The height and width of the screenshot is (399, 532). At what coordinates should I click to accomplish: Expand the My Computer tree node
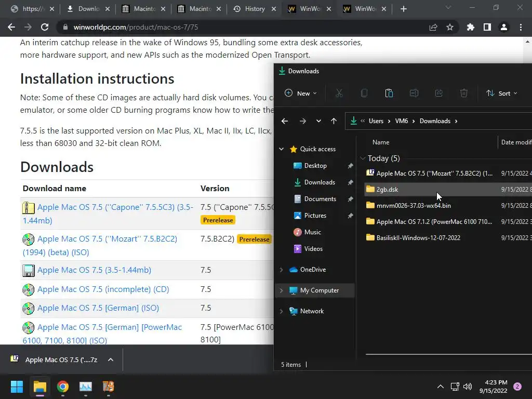(x=281, y=290)
